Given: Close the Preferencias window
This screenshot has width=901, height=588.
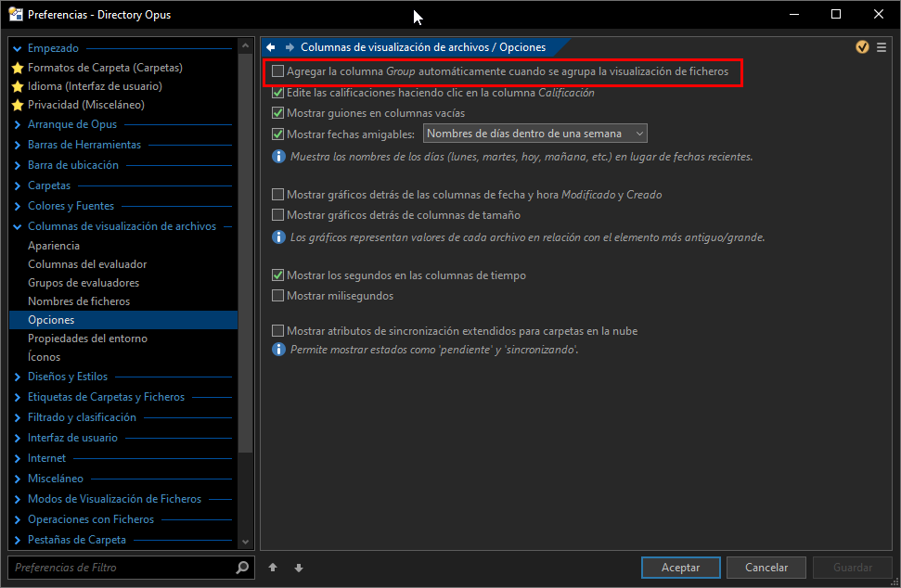Looking at the screenshot, I should 879,14.
